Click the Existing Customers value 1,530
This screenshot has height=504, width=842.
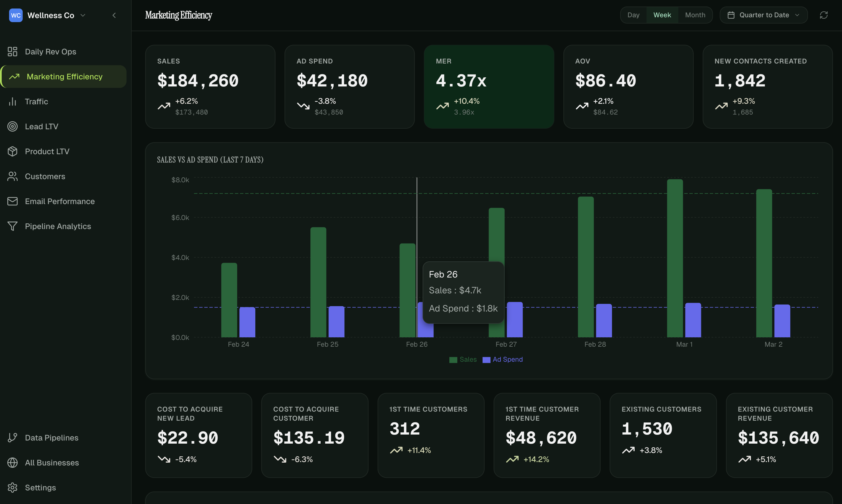[647, 429]
